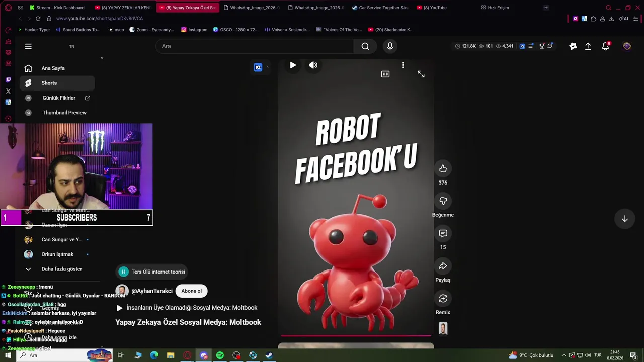Click the vidIQ badge beside the Short
This screenshot has height=362, width=644.
click(258, 67)
